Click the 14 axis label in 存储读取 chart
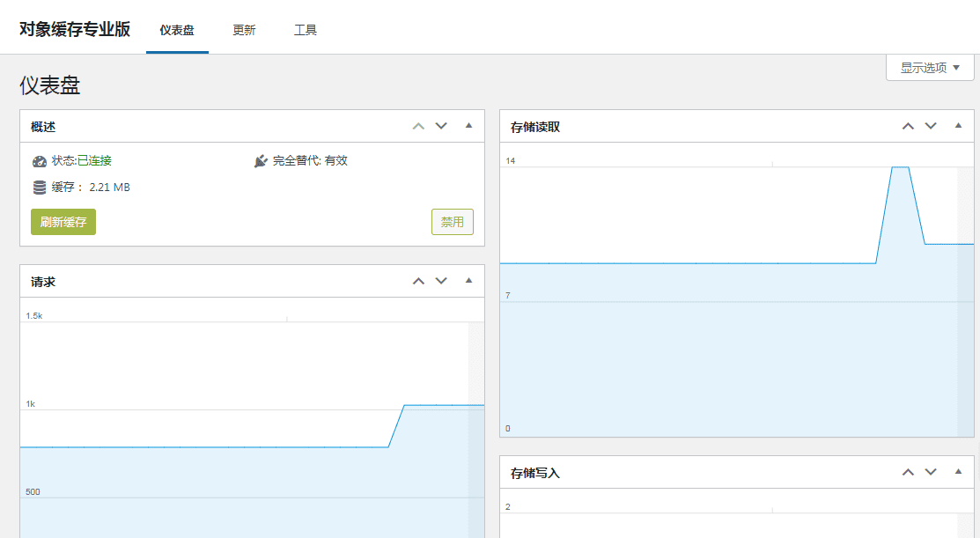 pos(510,160)
